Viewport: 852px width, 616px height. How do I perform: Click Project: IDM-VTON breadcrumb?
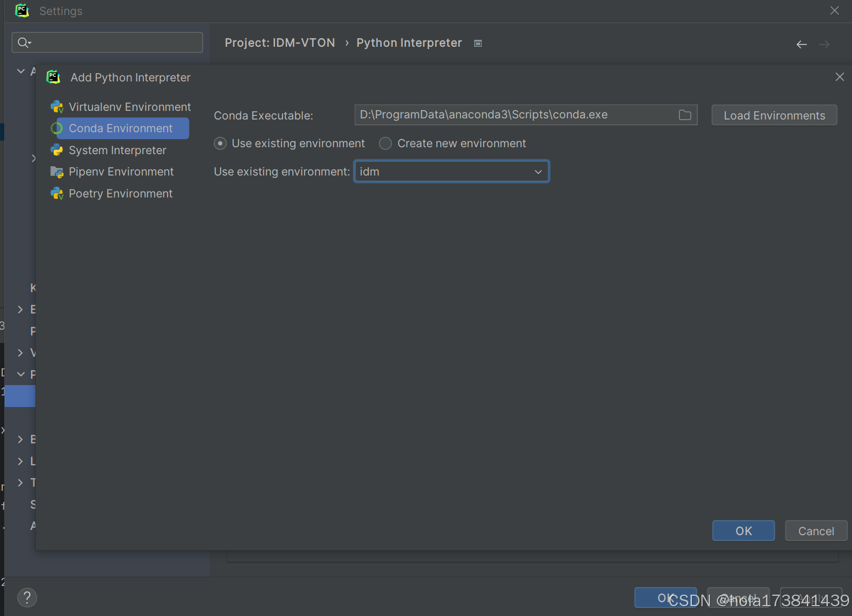(280, 43)
